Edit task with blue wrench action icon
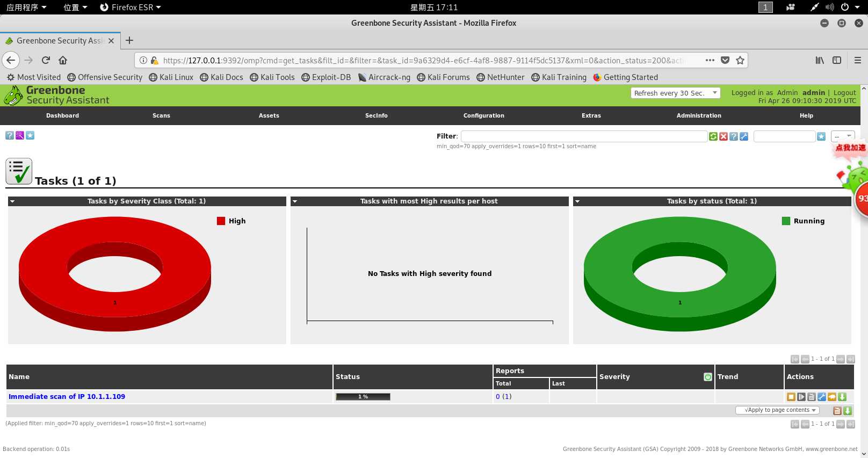 coord(822,397)
